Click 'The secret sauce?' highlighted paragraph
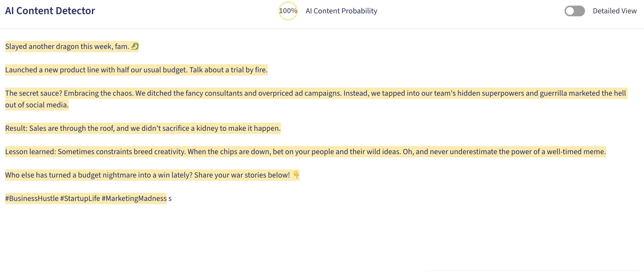This screenshot has height=272, width=644. click(316, 99)
